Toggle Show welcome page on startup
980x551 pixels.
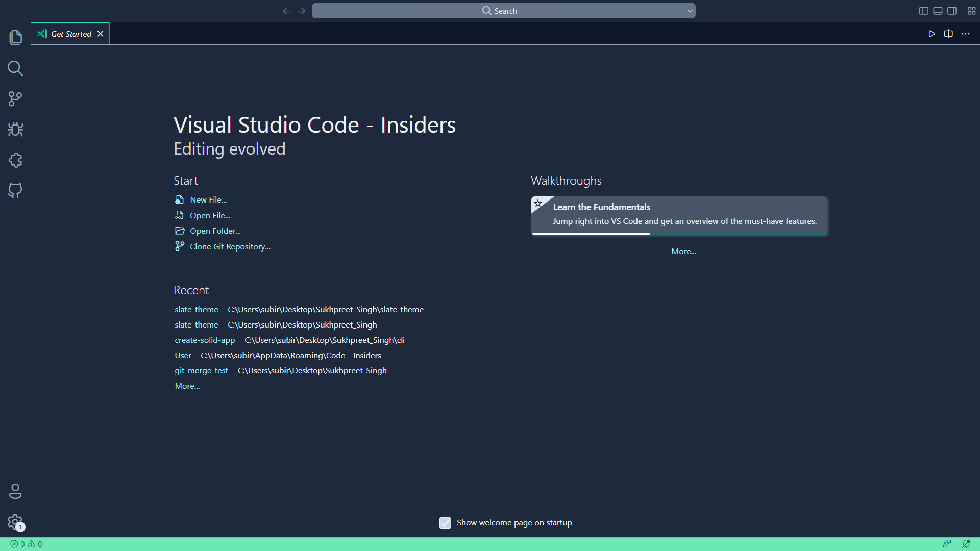[x=445, y=522]
